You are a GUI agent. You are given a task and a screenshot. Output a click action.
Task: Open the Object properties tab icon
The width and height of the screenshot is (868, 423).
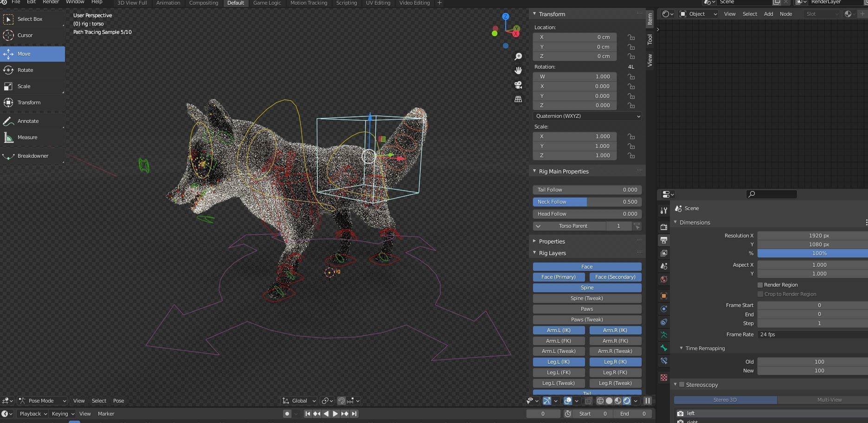tap(664, 296)
